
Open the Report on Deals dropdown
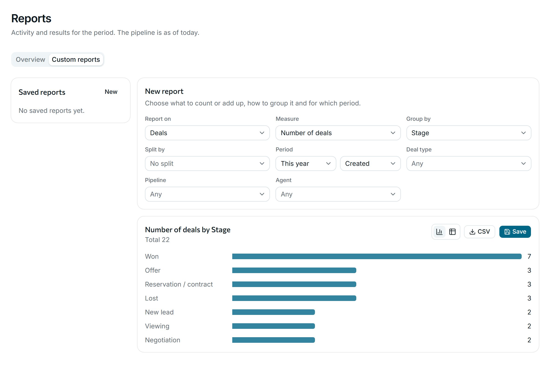(x=207, y=133)
